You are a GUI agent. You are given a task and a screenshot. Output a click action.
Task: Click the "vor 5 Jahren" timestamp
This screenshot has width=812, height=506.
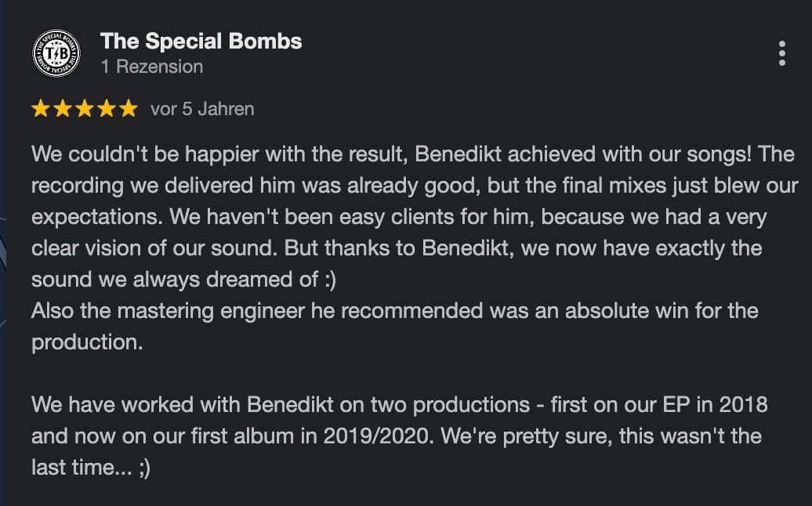pyautogui.click(x=202, y=109)
